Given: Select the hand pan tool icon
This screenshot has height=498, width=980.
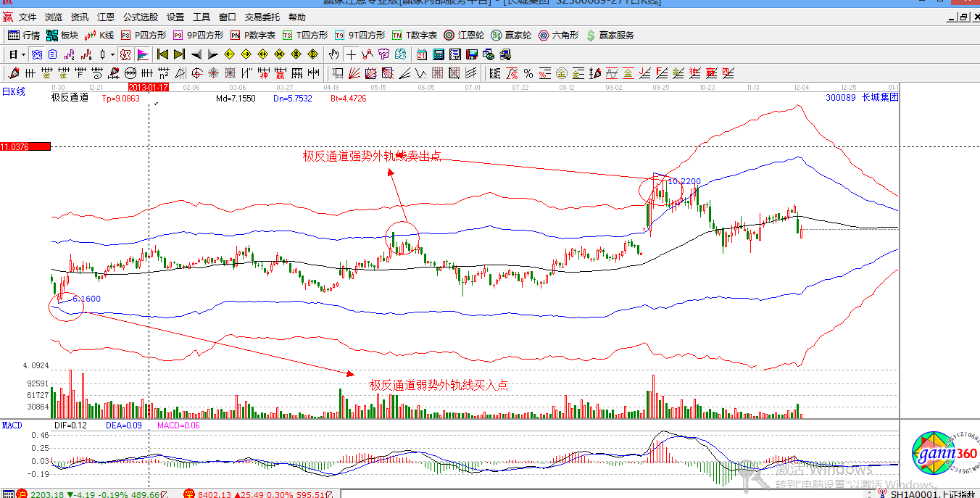Looking at the screenshot, I should pyautogui.click(x=333, y=54).
